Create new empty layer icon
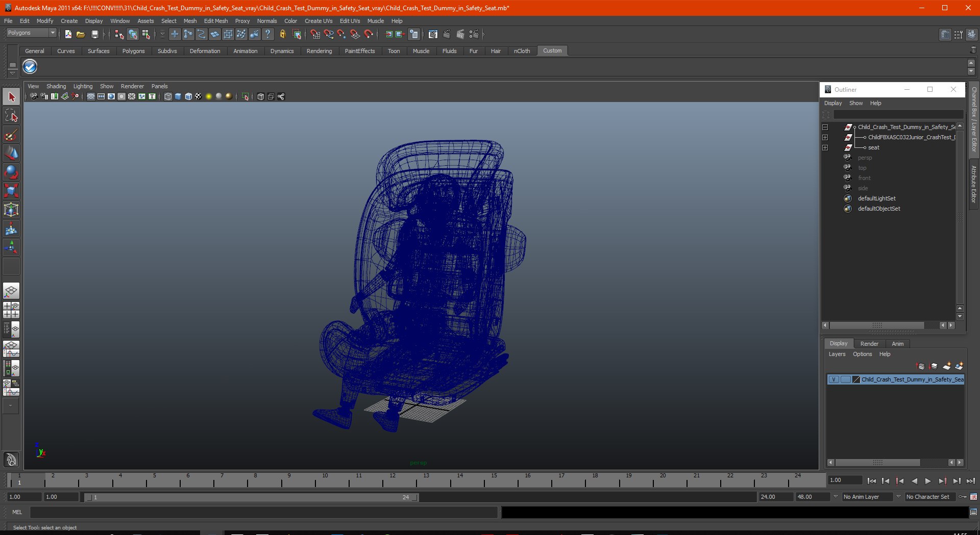The height and width of the screenshot is (535, 980). point(947,366)
